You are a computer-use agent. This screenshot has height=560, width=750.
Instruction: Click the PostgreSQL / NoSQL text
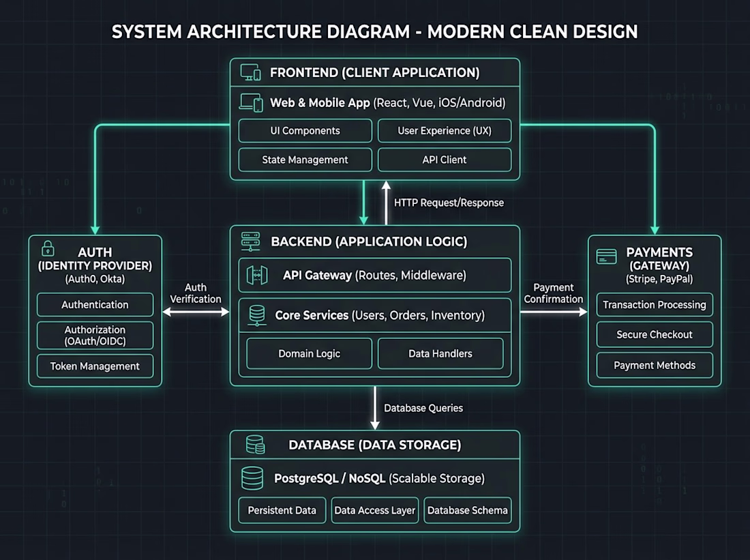tap(329, 479)
